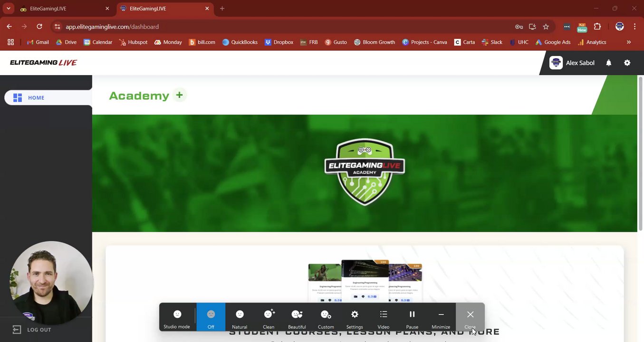Image resolution: width=644 pixels, height=342 pixels.
Task: Click the install app icon in address bar
Action: (532, 27)
